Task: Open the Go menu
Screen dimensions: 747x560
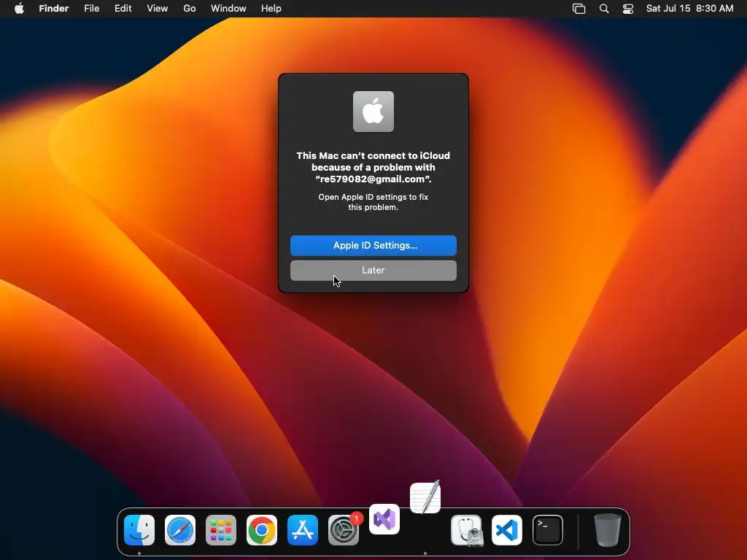Action: (x=190, y=8)
